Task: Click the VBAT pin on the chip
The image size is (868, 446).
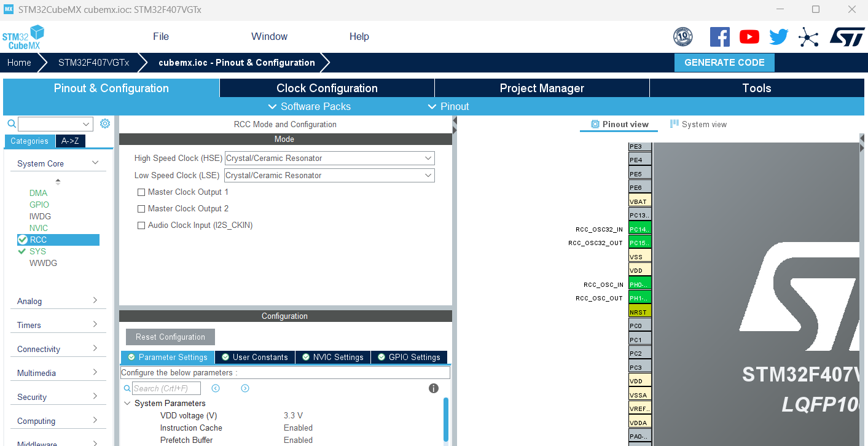Action: click(x=639, y=201)
